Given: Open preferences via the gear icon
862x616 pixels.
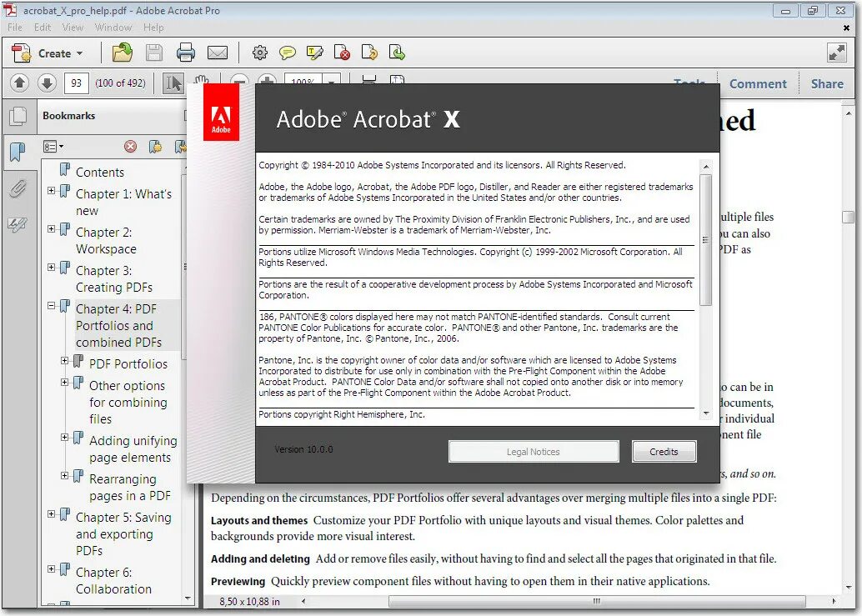Looking at the screenshot, I should click(260, 53).
